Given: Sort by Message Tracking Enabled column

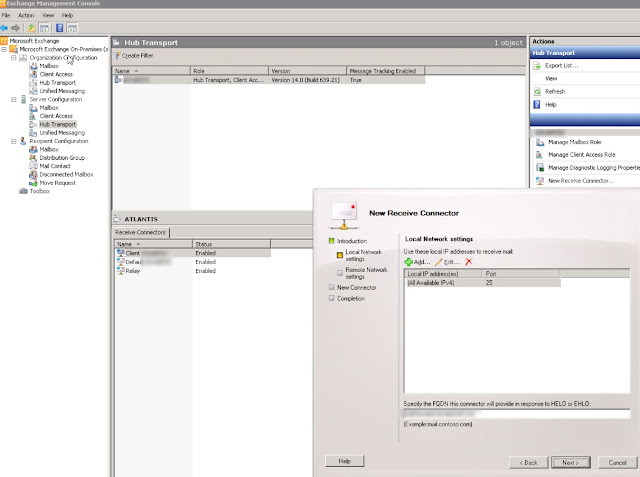Looking at the screenshot, I should tap(386, 71).
